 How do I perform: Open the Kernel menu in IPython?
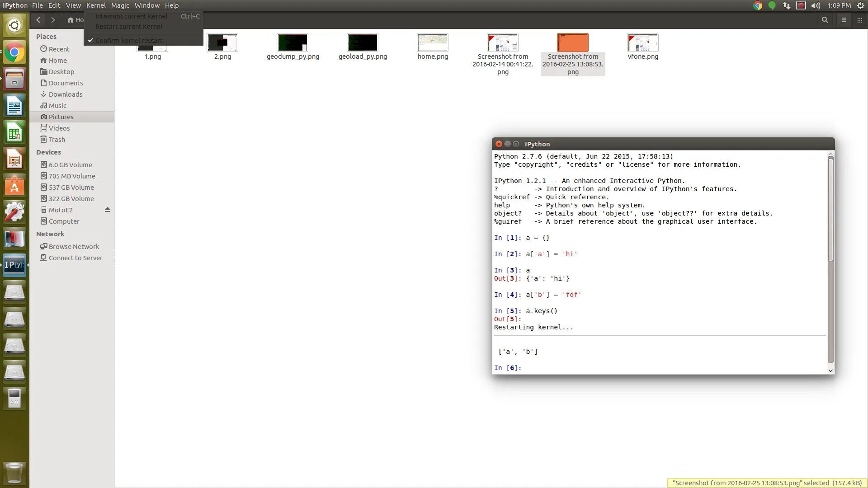[95, 5]
